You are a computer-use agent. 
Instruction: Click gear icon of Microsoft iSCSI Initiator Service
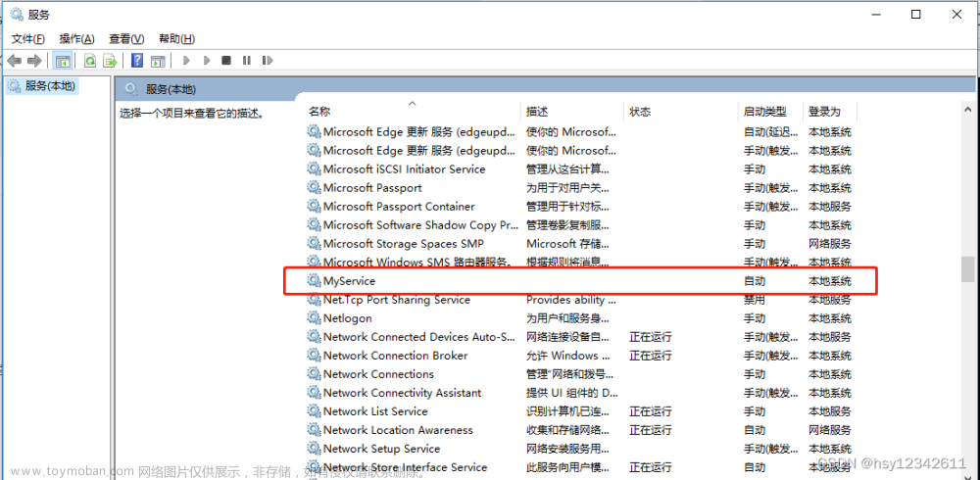[314, 169]
